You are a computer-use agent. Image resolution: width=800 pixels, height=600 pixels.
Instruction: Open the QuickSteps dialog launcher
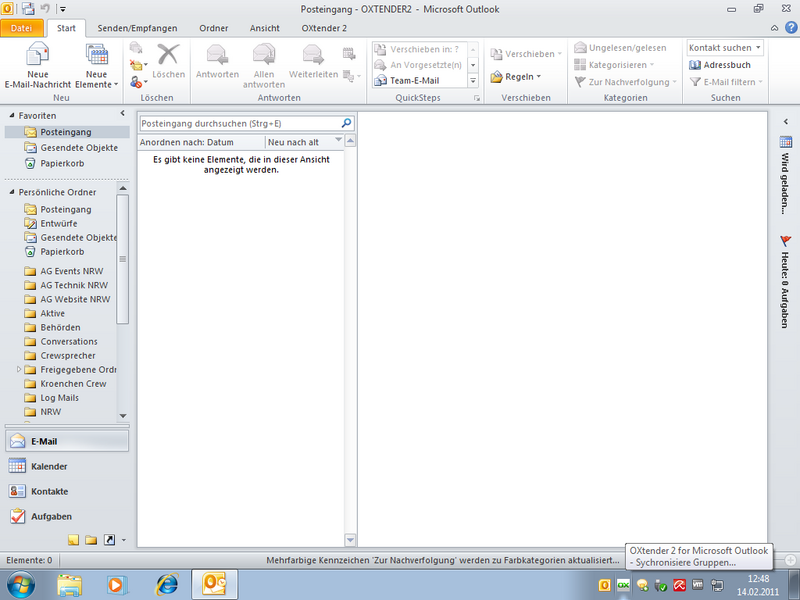click(477, 98)
